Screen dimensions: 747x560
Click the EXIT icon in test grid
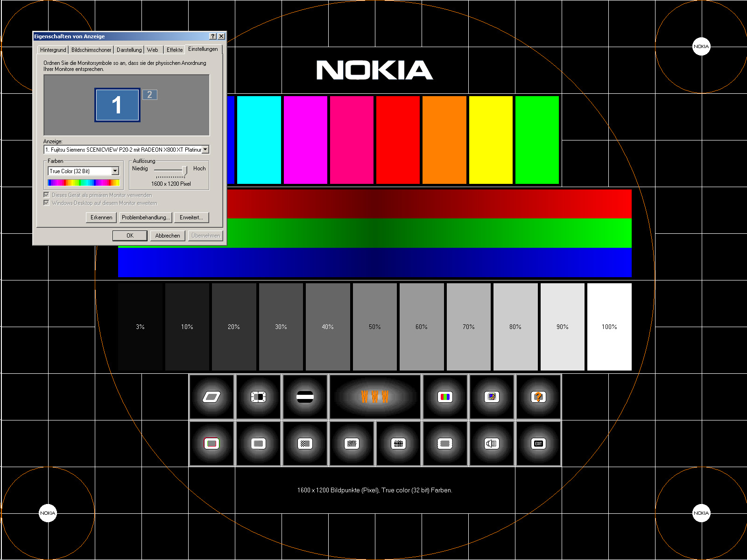point(538,443)
